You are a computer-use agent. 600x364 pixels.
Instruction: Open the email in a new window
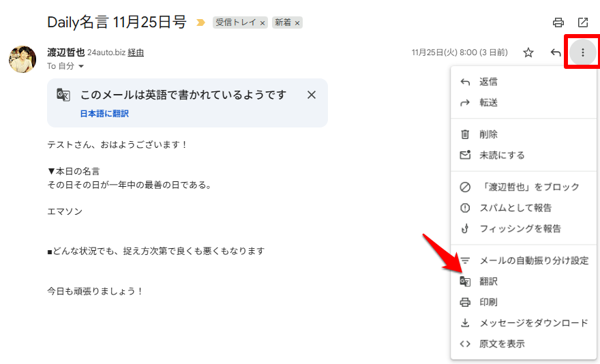(x=583, y=22)
